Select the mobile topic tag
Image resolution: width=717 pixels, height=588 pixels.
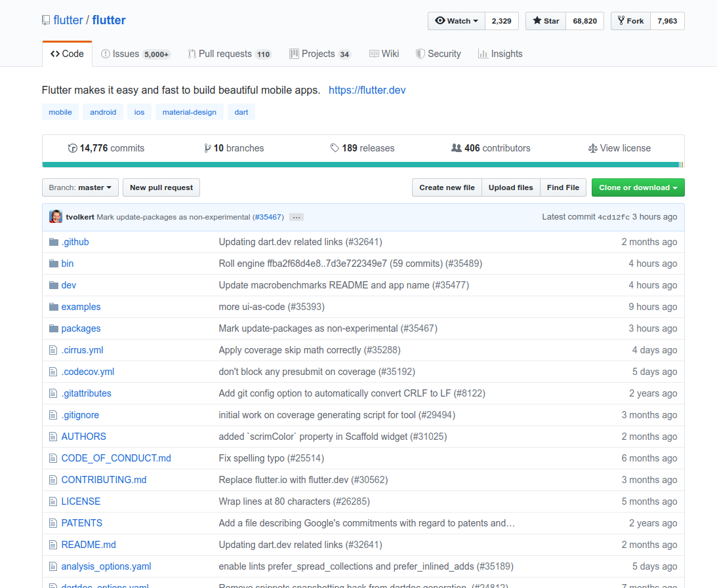click(60, 112)
